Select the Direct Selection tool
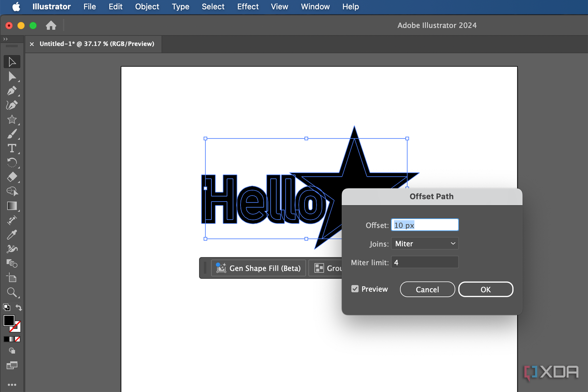 coord(12,76)
